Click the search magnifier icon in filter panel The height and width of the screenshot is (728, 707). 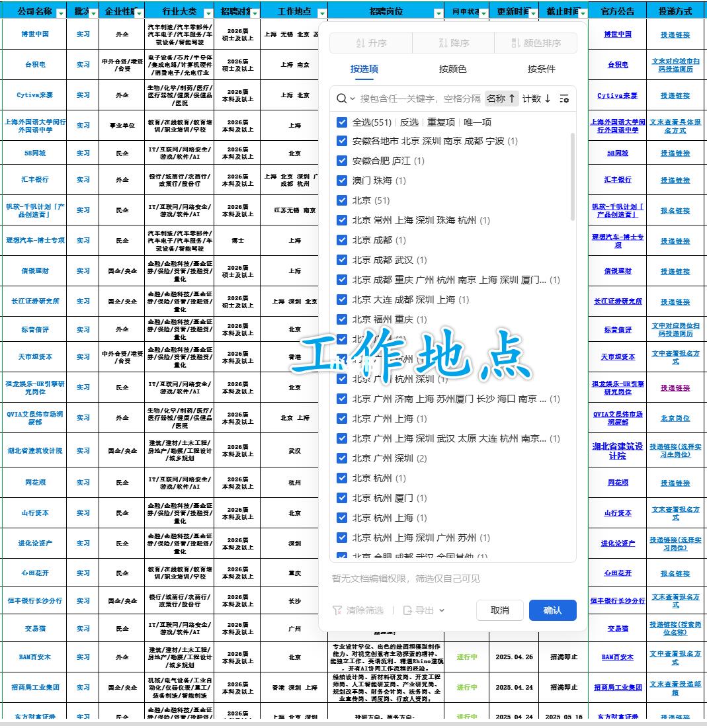click(x=341, y=99)
